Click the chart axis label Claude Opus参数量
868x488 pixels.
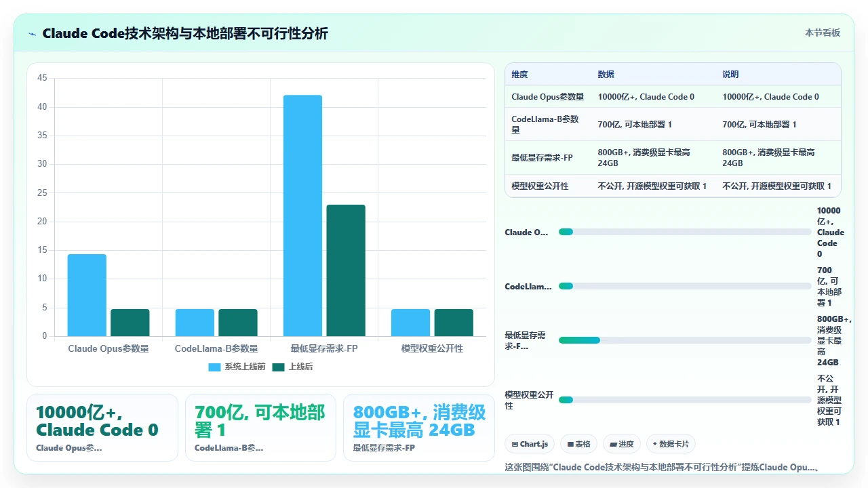108,348
